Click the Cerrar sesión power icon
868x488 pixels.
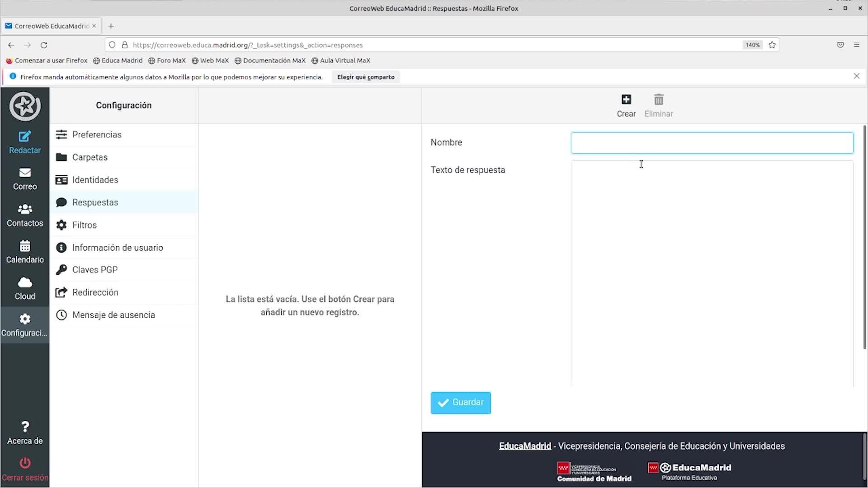pyautogui.click(x=25, y=463)
